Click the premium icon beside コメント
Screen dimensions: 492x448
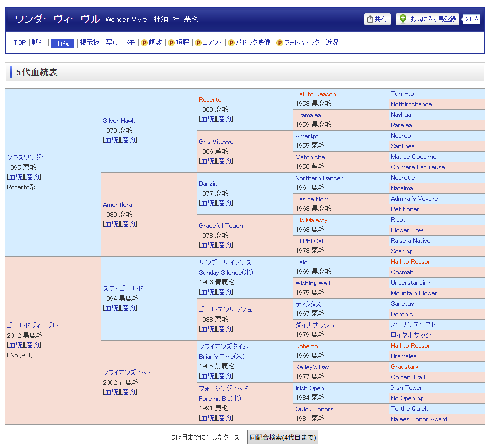tap(198, 43)
